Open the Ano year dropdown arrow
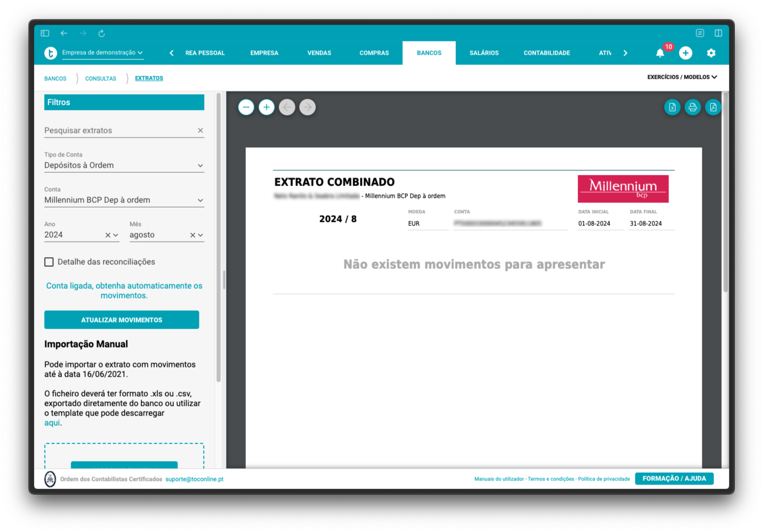The height and width of the screenshot is (532, 763). (116, 235)
